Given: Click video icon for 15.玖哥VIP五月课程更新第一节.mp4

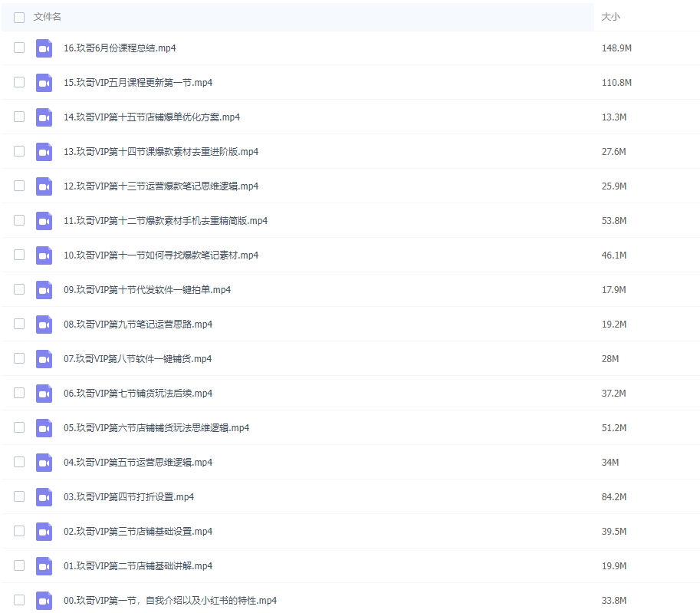Looking at the screenshot, I should tap(44, 83).
